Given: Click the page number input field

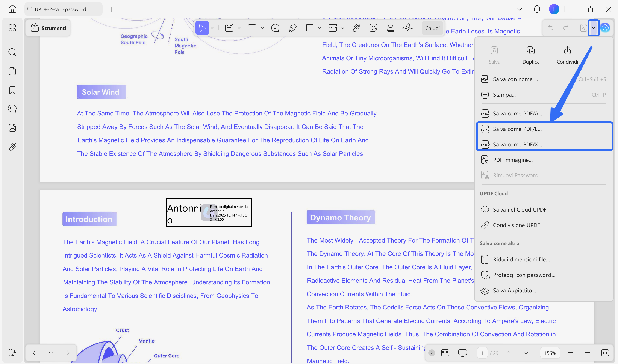Looking at the screenshot, I should click(x=482, y=353).
